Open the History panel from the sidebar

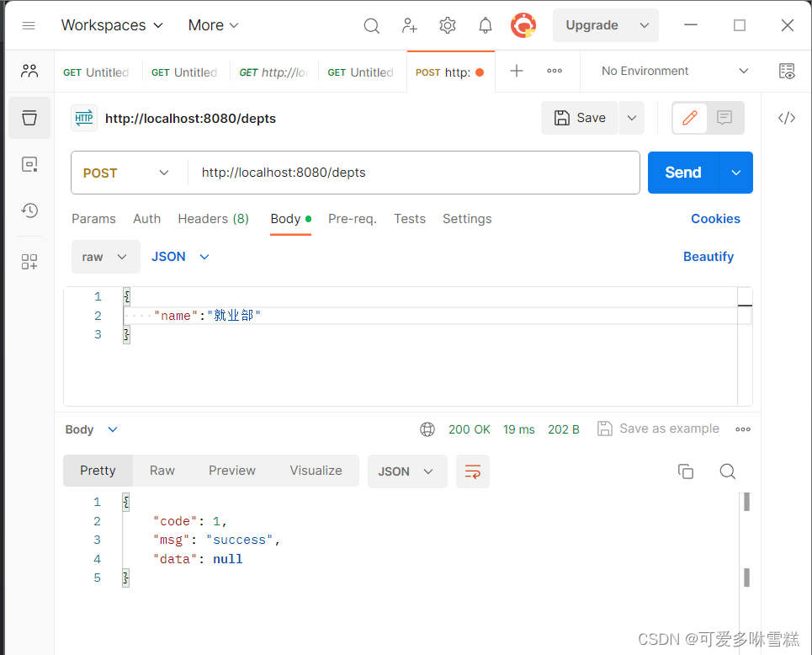point(29,210)
